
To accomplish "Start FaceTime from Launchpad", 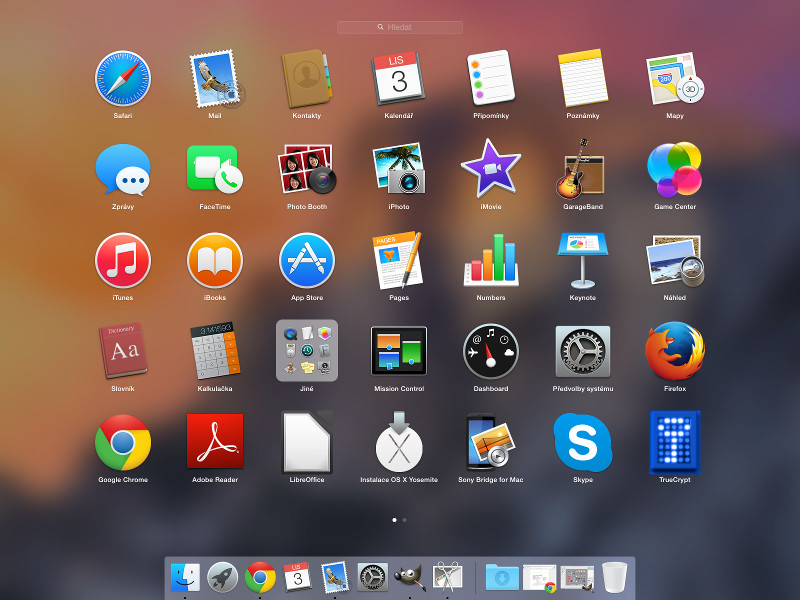I will coord(215,169).
